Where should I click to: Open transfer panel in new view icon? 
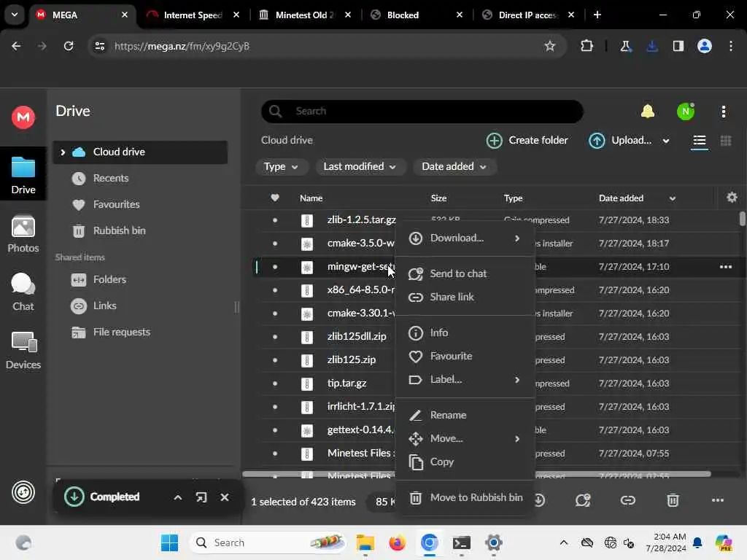[x=201, y=497]
